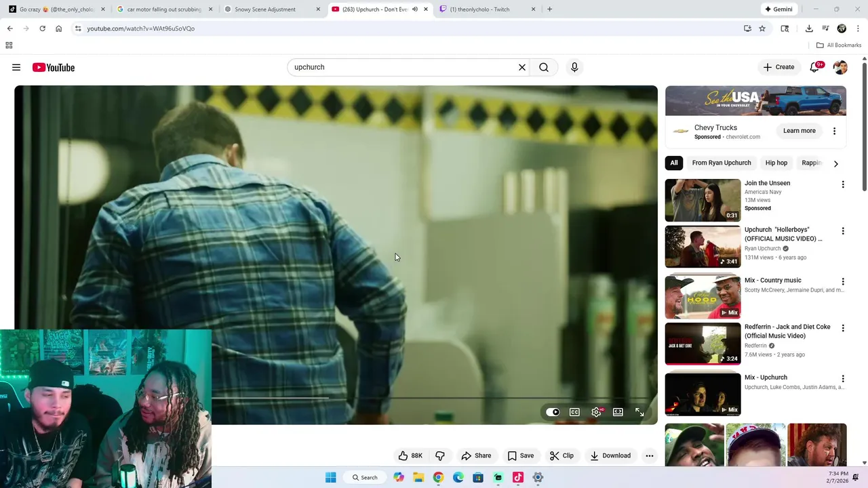This screenshot has width=868, height=488.
Task: Switch to the car motor falling out tab
Action: click(x=164, y=9)
